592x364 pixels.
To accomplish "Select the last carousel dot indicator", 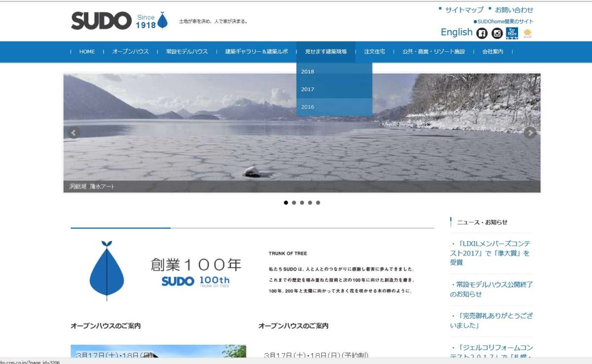I will pos(318,202).
